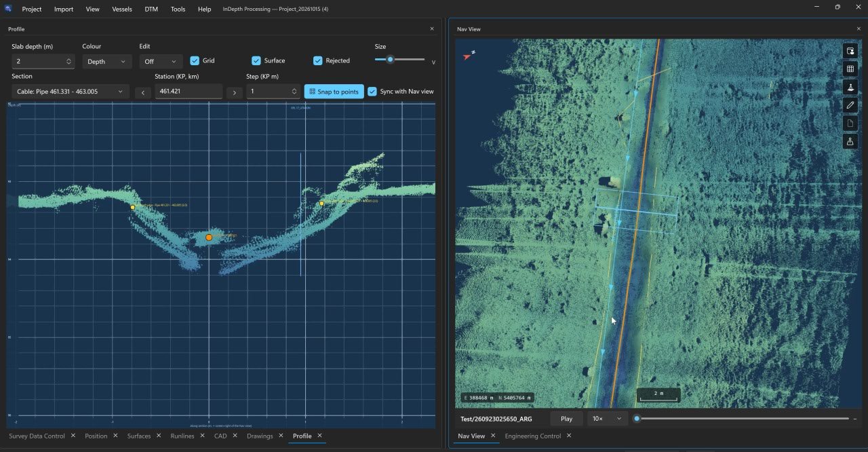This screenshot has width=868, height=452.
Task: Open the DTM menu
Action: [x=151, y=9]
